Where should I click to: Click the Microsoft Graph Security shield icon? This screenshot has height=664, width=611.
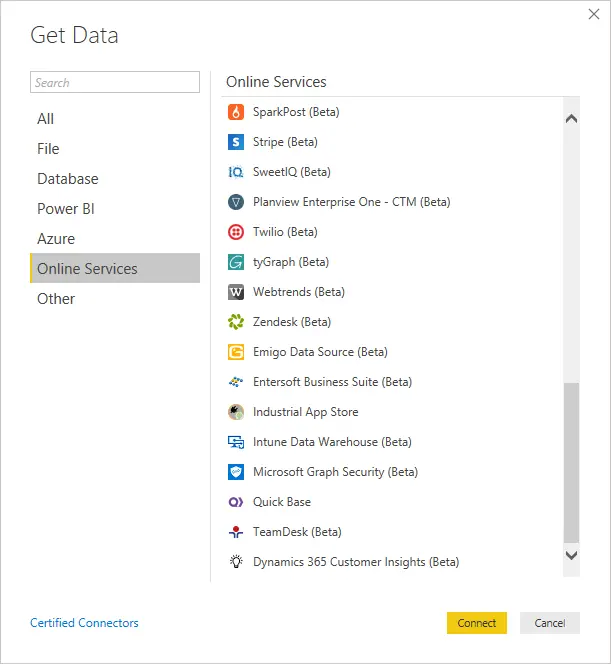236,472
